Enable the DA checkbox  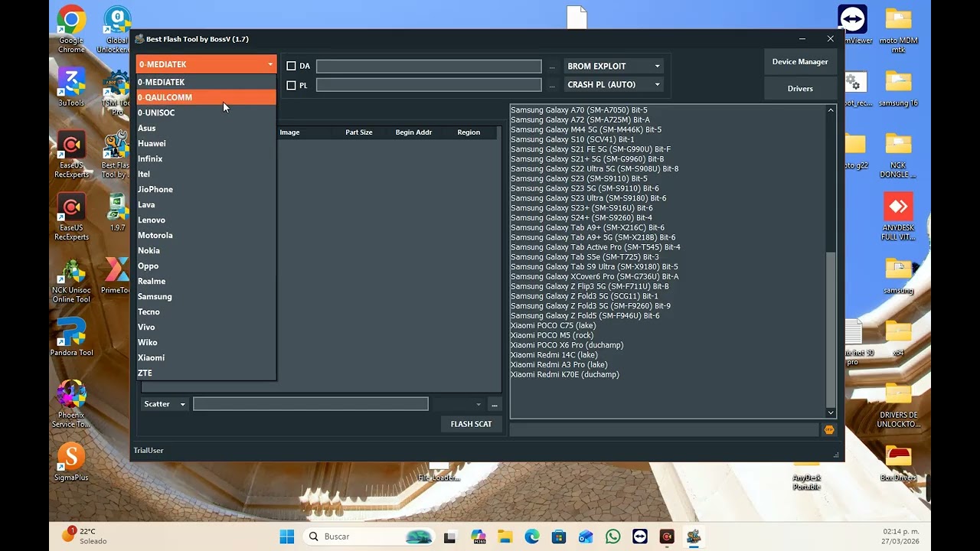click(291, 66)
